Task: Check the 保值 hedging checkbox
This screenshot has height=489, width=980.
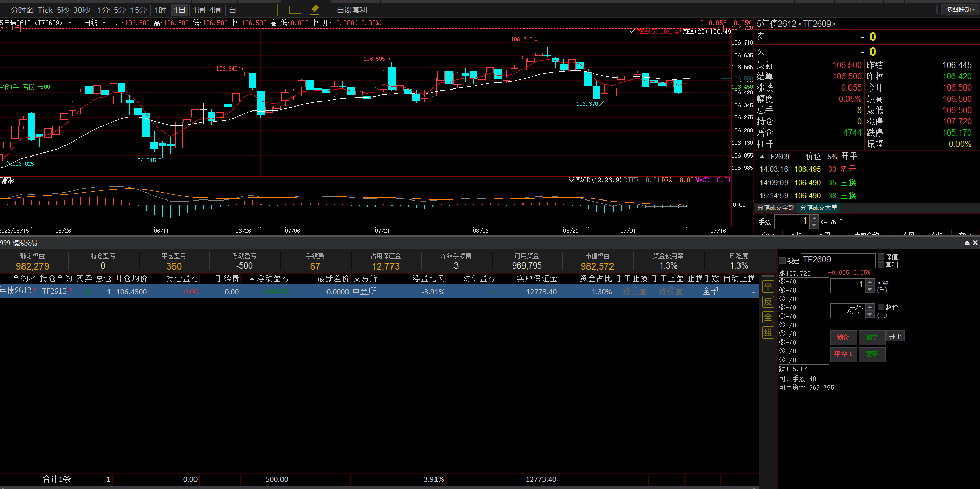Action: click(881, 257)
